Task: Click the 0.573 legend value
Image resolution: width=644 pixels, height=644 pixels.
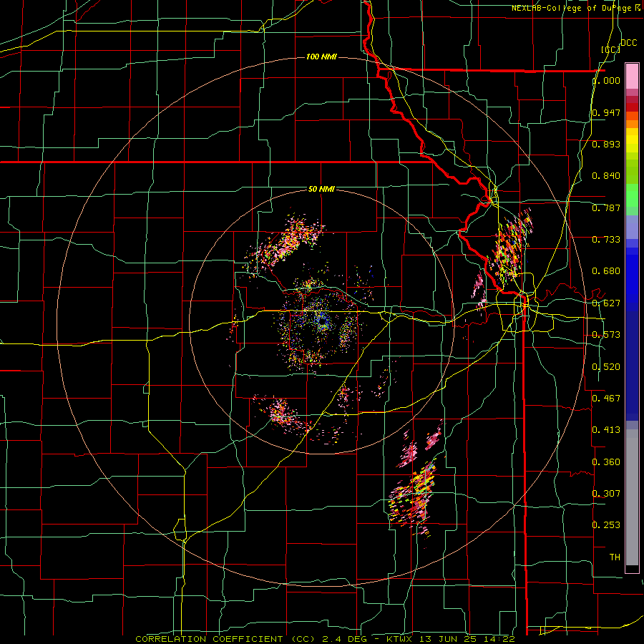Action: click(x=606, y=335)
